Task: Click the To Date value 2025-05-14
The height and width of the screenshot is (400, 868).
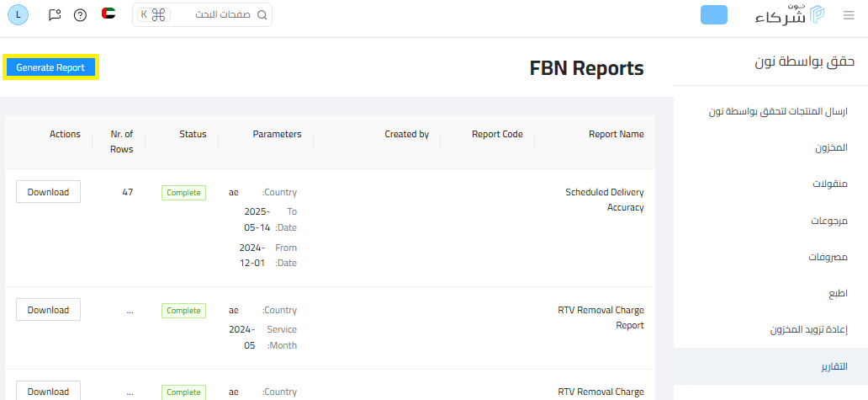Action: (x=257, y=220)
